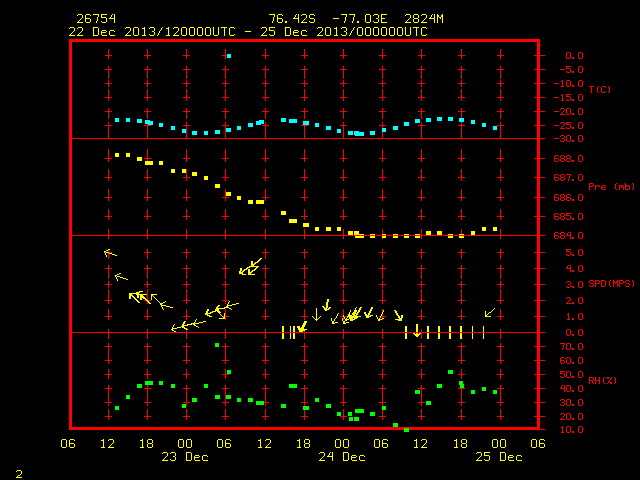The height and width of the screenshot is (480, 640).
Task: Click the date range title line
Action: tap(248, 32)
